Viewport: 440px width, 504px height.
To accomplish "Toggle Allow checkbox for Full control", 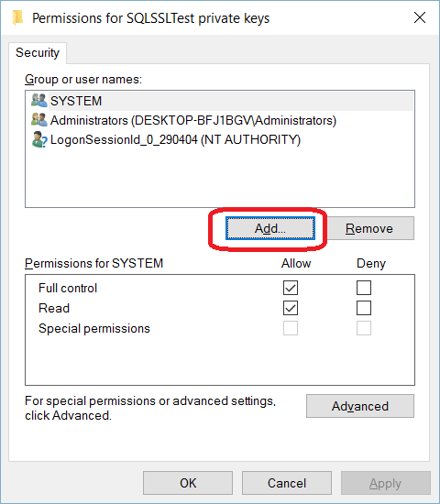I will [x=291, y=288].
